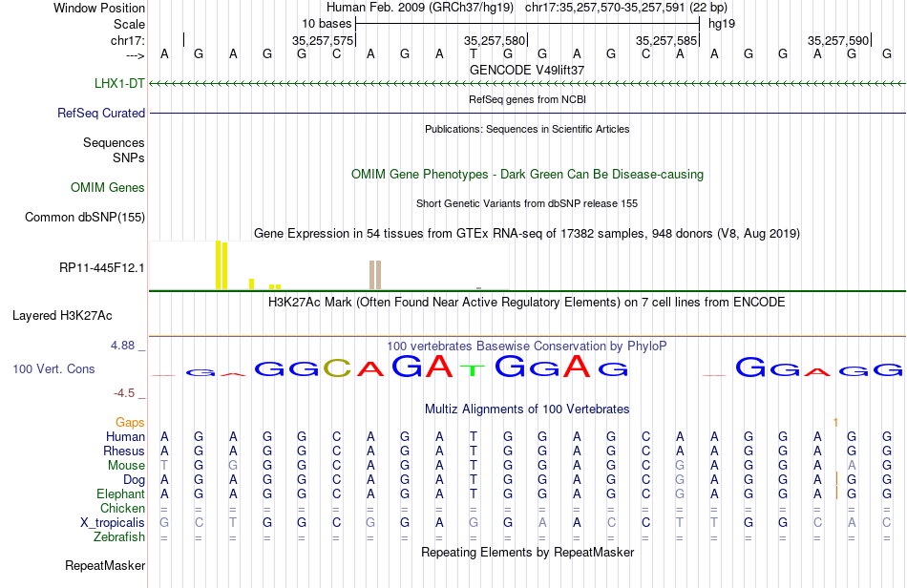Click the hg19 label beside scale bar
907x588 pixels.
pyautogui.click(x=722, y=24)
